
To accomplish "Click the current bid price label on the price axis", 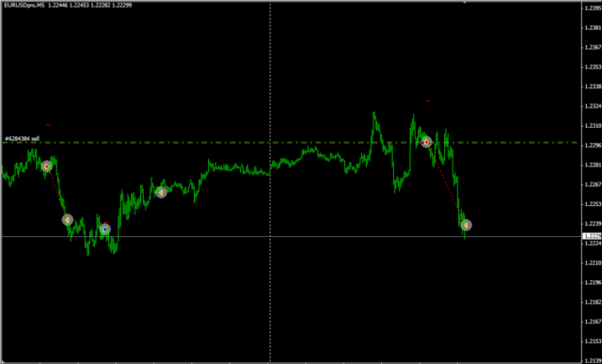I will tap(592, 236).
